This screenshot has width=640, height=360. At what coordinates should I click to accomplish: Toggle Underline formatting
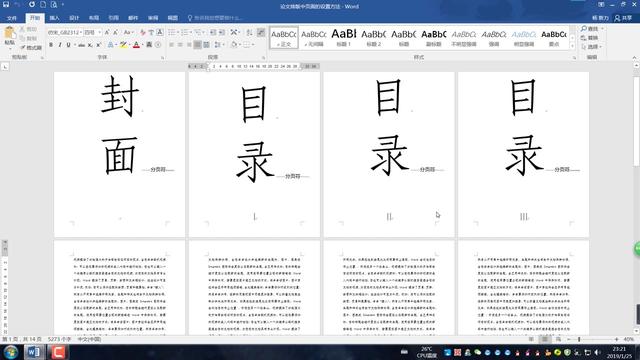[68, 44]
